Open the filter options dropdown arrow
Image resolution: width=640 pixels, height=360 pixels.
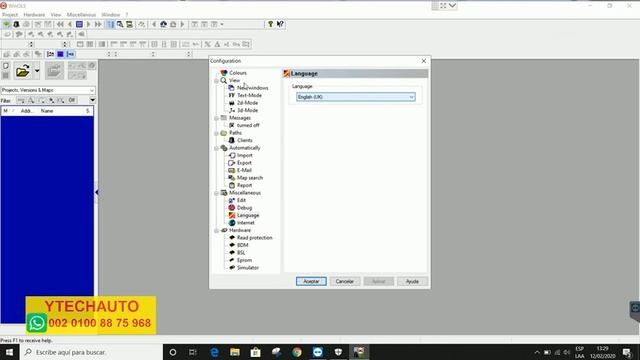[x=92, y=100]
